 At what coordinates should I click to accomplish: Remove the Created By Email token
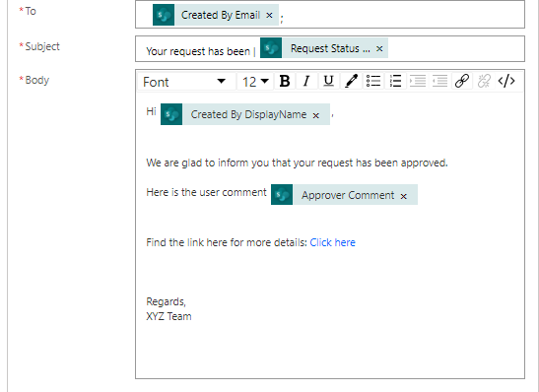click(270, 15)
